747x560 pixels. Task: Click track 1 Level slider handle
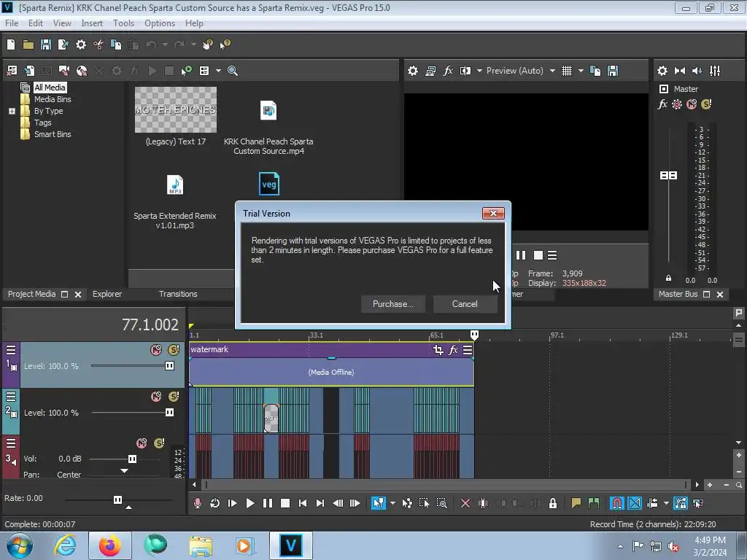pyautogui.click(x=169, y=366)
